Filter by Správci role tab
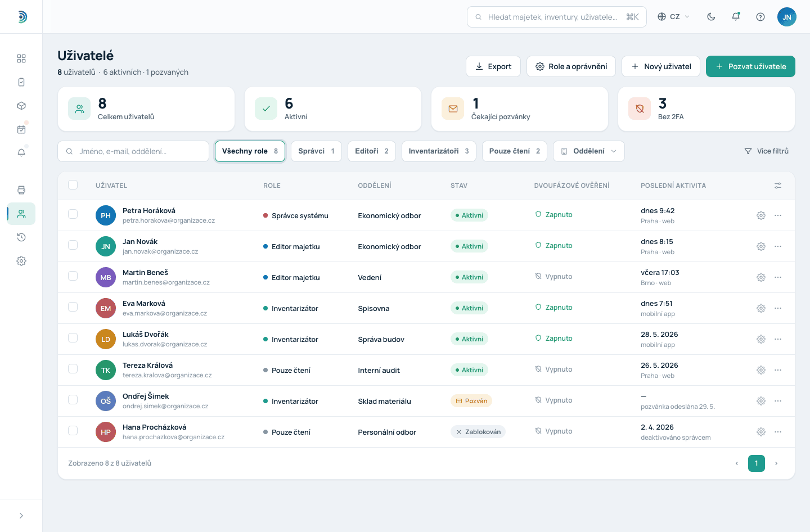This screenshot has height=532, width=810. pyautogui.click(x=316, y=151)
